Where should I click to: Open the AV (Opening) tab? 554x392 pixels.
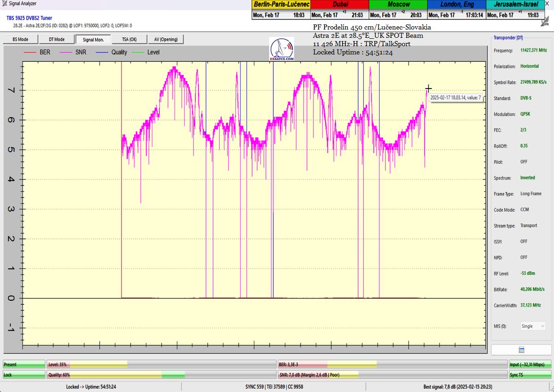click(166, 40)
